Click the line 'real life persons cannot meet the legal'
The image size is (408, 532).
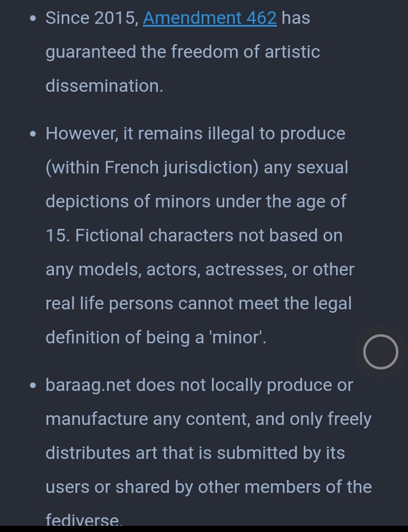pos(198,304)
